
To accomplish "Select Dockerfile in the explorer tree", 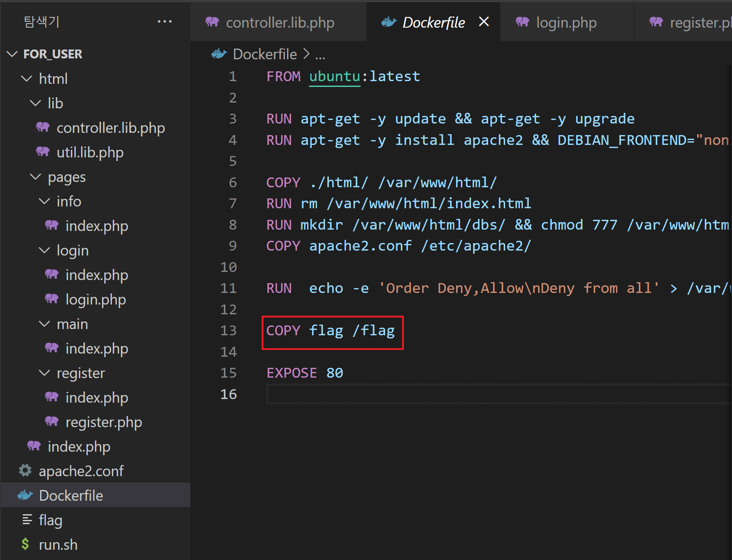I will coord(95,496).
